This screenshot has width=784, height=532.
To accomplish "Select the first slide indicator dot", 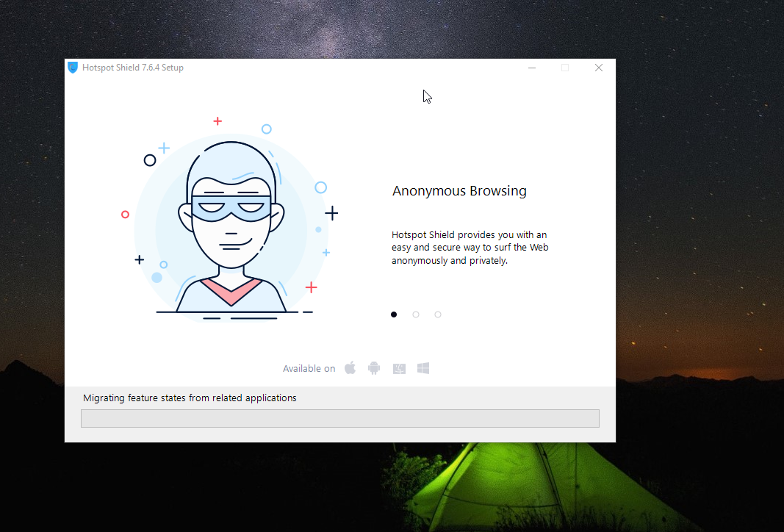I will (394, 314).
